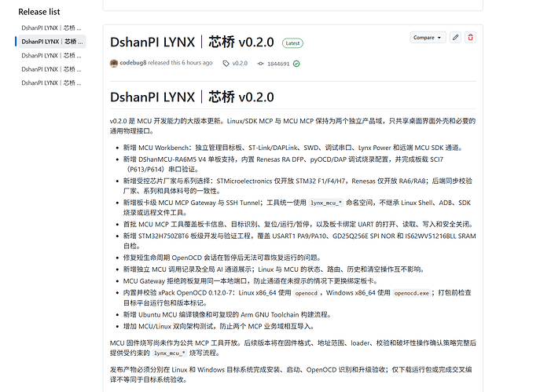This screenshot has height=392, width=540.
Task: Click the 'Release list' heading
Action: [39, 12]
